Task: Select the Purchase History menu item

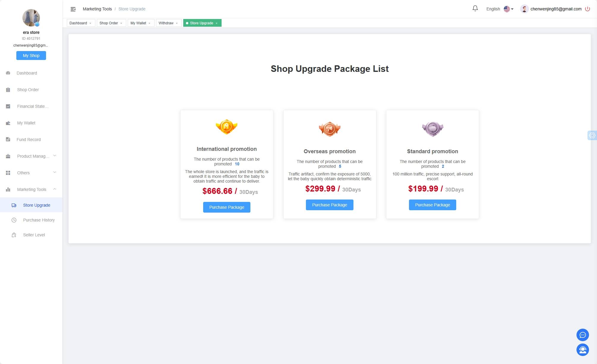Action: pos(38,220)
